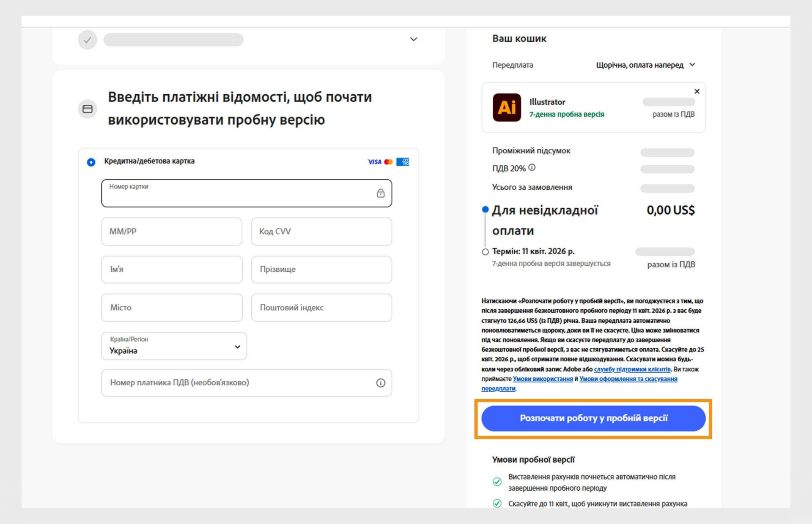The width and height of the screenshot is (812, 524).
Task: Select the Термін 11 квіт. 2026 radio circle
Action: 485,252
